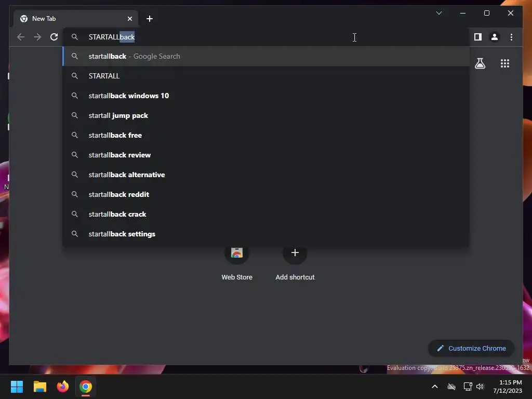Open the clock showing 1:15 PM

[508, 387]
